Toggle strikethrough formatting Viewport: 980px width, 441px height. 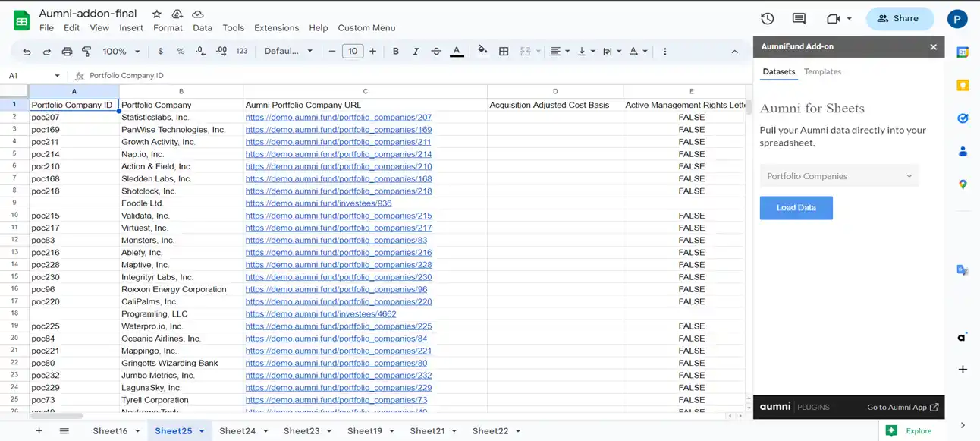436,52
